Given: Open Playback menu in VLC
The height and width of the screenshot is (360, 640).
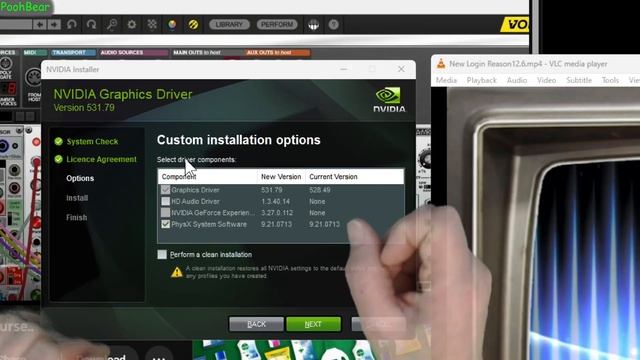Looking at the screenshot, I should click(482, 80).
